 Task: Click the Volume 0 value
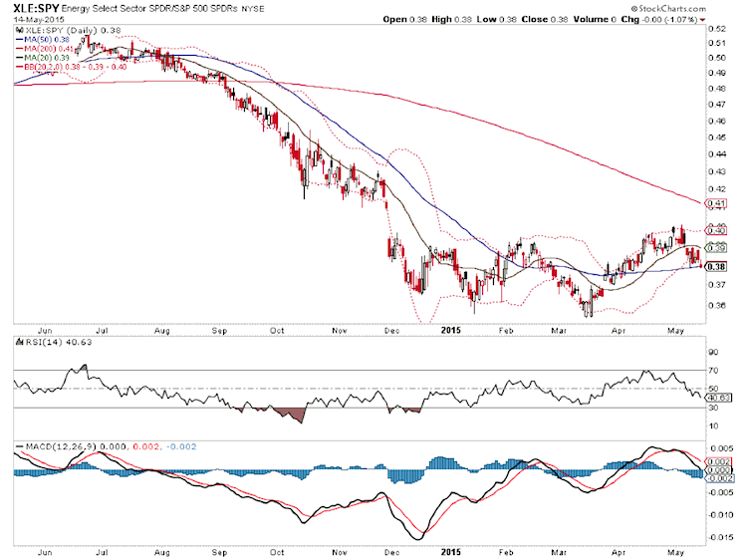(595, 20)
